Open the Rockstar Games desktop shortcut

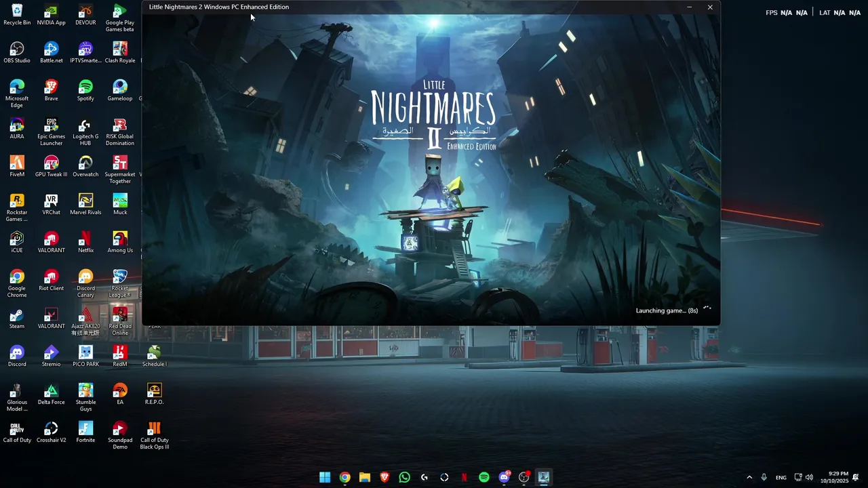17,208
